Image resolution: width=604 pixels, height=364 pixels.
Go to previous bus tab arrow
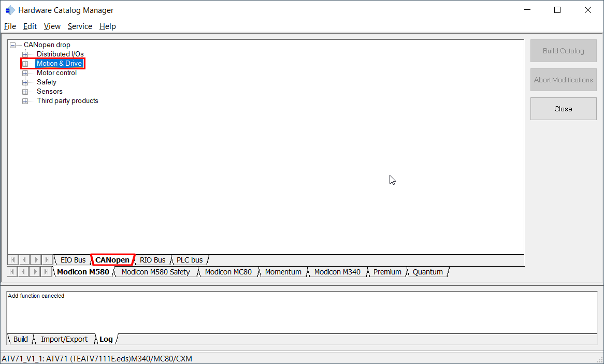pyautogui.click(x=24, y=260)
